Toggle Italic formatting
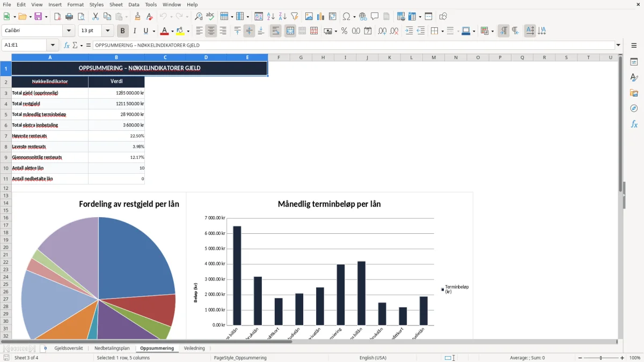Viewport: 644px width, 362px height. [x=135, y=31]
